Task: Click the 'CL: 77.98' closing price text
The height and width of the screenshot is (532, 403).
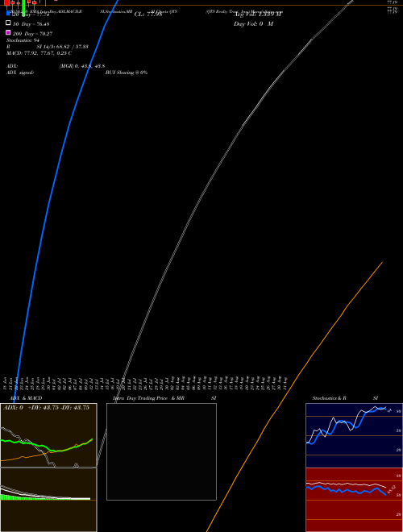Action: (x=148, y=15)
